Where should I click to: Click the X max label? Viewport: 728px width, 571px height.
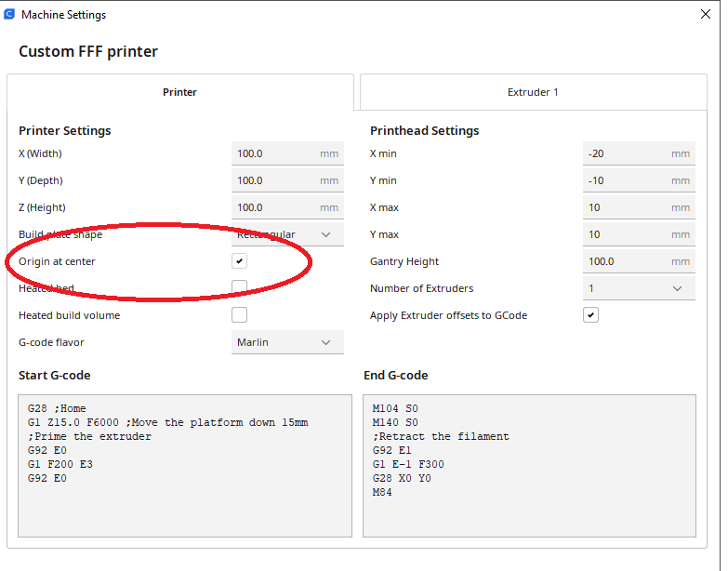[384, 207]
